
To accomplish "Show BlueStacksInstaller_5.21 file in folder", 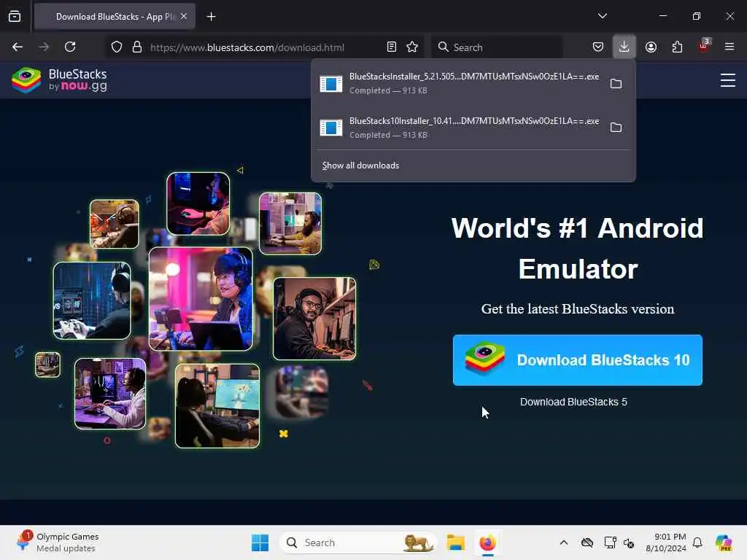I will click(x=616, y=83).
